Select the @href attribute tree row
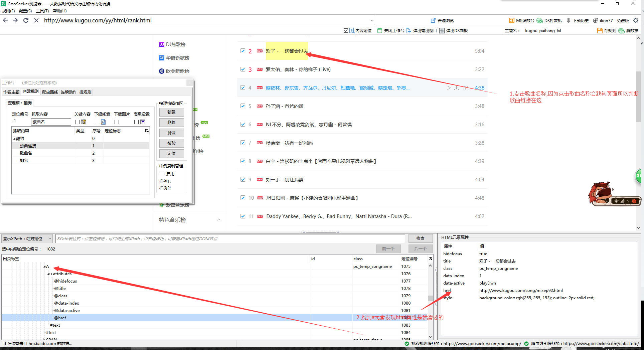644x350 pixels. [214, 318]
